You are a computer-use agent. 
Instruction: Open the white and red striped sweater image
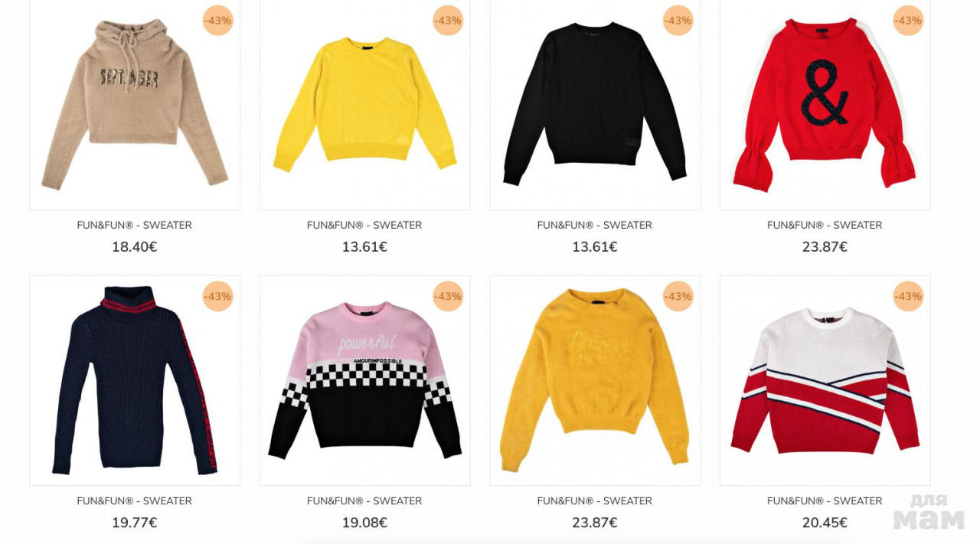point(825,380)
